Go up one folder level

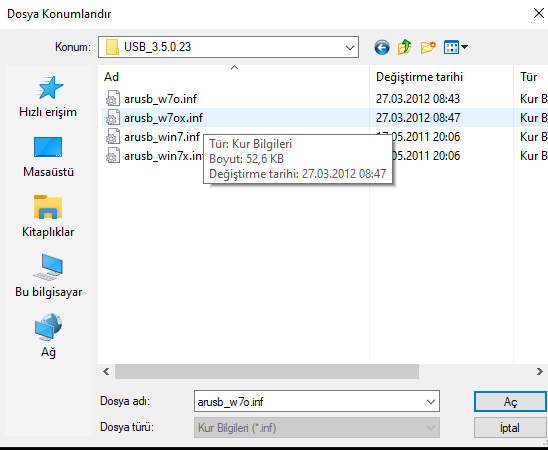coord(405,47)
